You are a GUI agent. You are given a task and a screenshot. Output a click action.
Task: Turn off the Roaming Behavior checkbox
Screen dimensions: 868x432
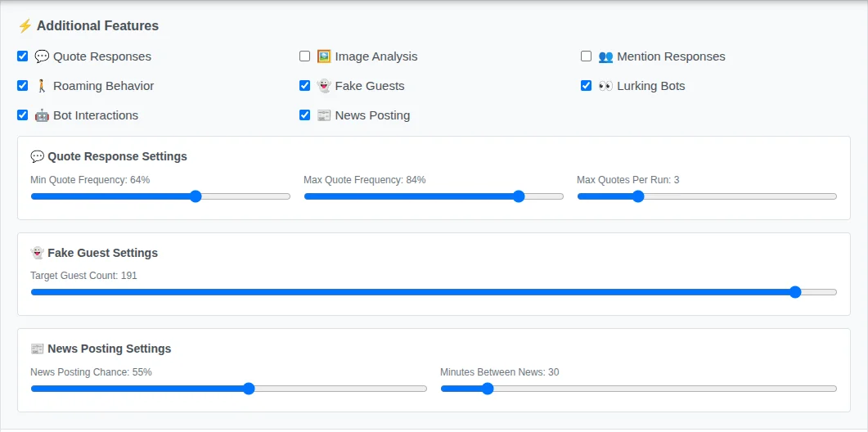click(23, 86)
